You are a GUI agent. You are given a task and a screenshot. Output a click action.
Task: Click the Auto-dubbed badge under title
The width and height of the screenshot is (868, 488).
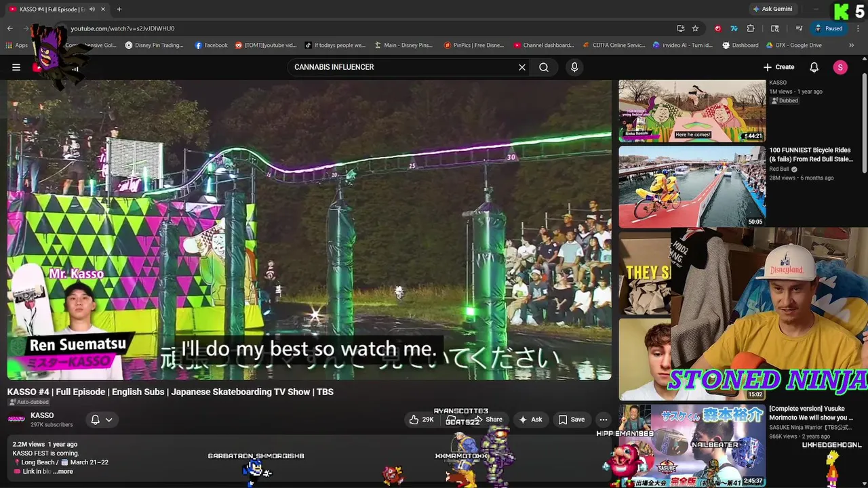point(28,402)
